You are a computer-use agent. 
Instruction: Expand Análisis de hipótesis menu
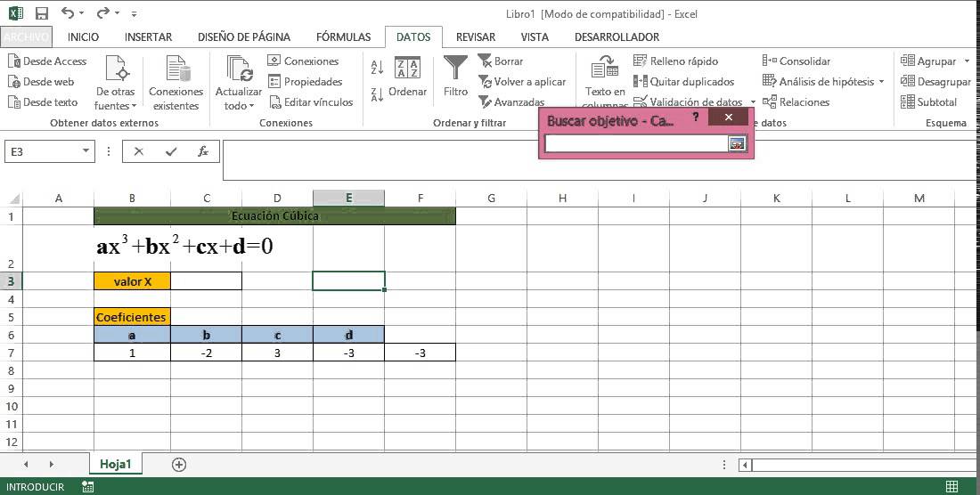pos(823,82)
